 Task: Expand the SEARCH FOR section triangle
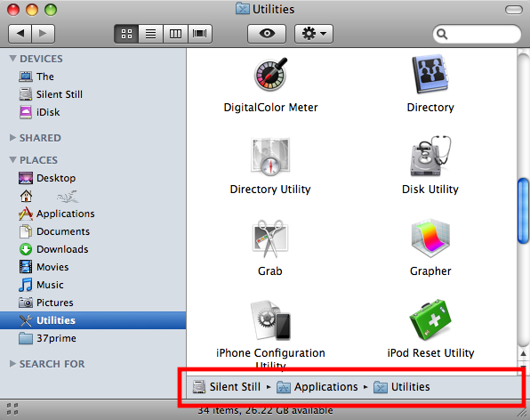point(12,364)
